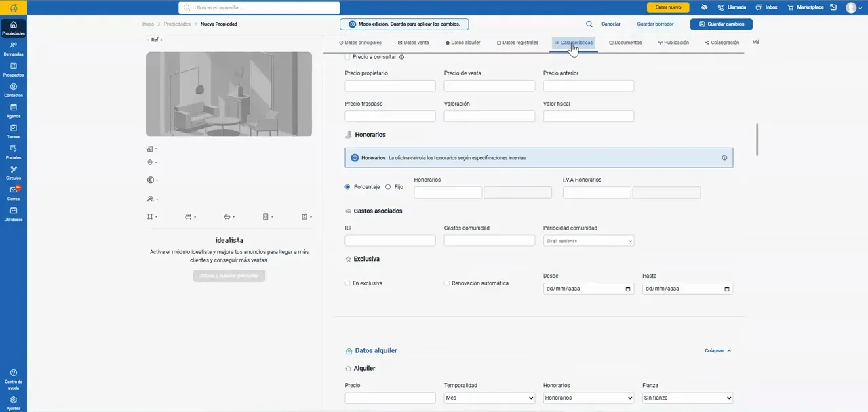Click the Guardar cambios button
This screenshot has height=412, width=868.
point(722,24)
